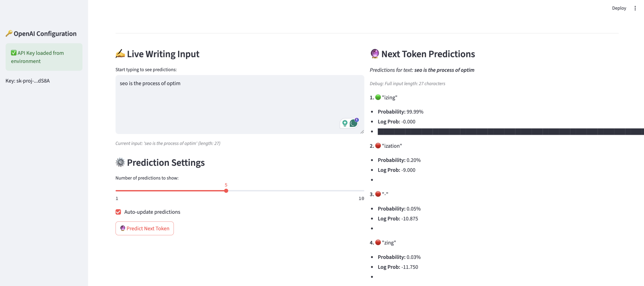Click the red circle next to "ization"
Screen dimensions: 644x286
[x=378, y=146]
